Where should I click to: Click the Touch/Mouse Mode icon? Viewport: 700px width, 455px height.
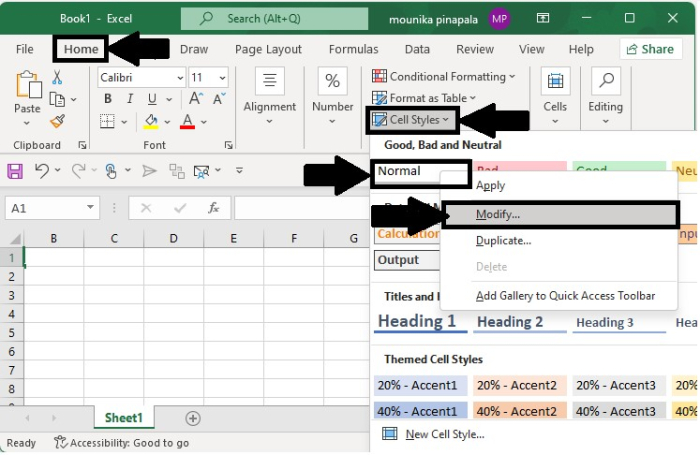111,171
